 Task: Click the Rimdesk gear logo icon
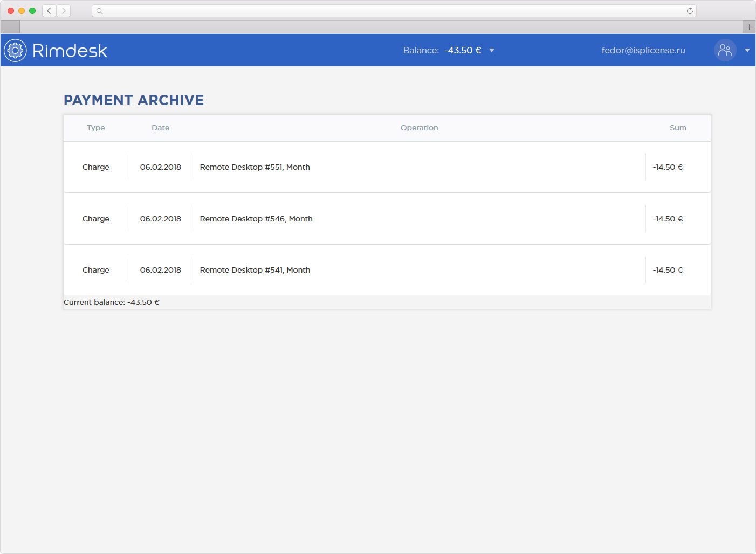point(15,51)
